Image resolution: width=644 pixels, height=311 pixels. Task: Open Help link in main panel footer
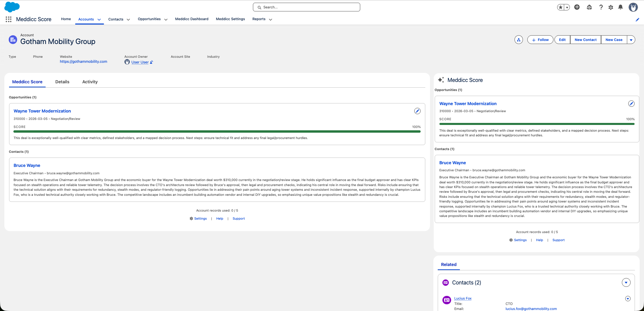pyautogui.click(x=220, y=219)
